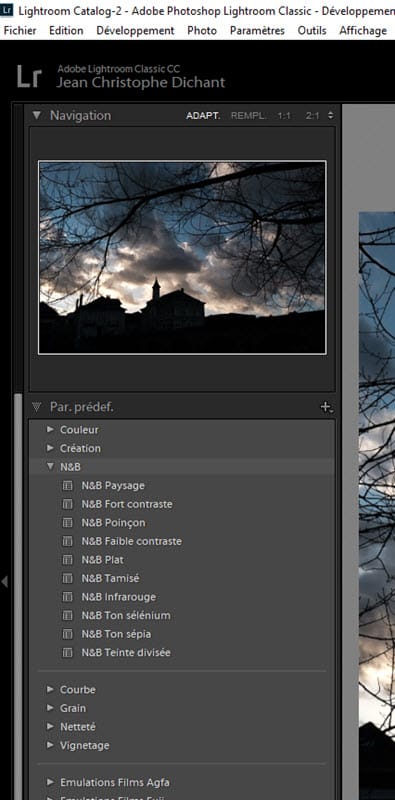
Task: Click the identity plate name Jean Christophe Dichant
Action: coord(140,83)
